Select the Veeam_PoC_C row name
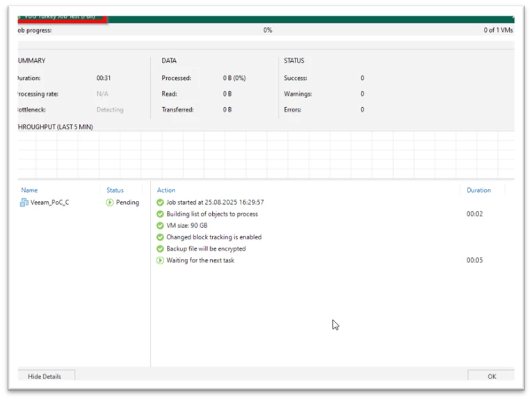Screen dimensions: 532x400 pos(50,202)
